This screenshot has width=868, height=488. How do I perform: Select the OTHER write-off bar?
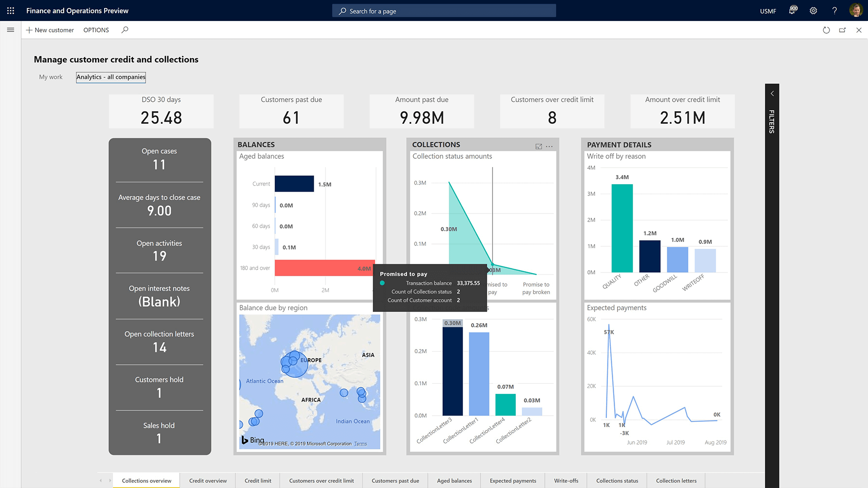650,256
